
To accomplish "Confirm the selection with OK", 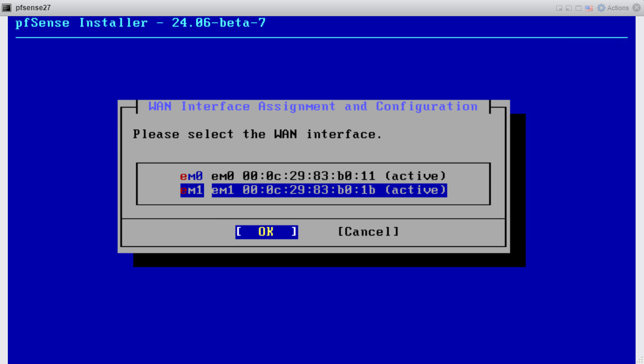I will [266, 232].
